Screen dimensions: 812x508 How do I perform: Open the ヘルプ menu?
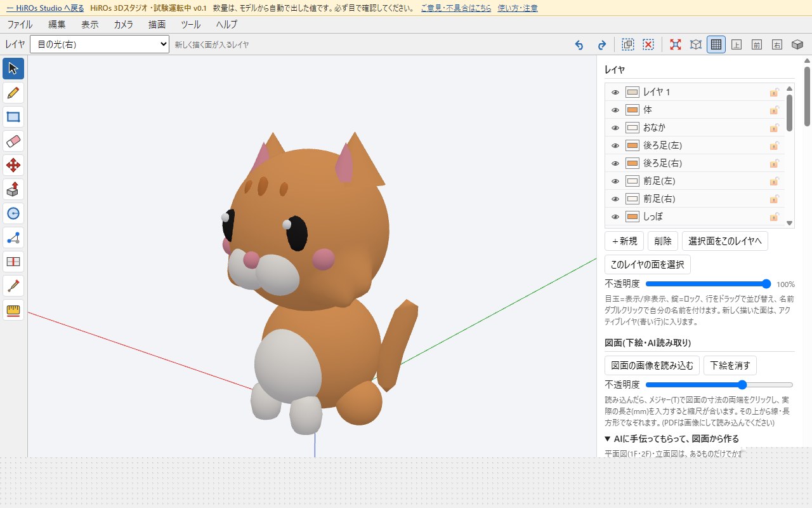click(x=226, y=25)
